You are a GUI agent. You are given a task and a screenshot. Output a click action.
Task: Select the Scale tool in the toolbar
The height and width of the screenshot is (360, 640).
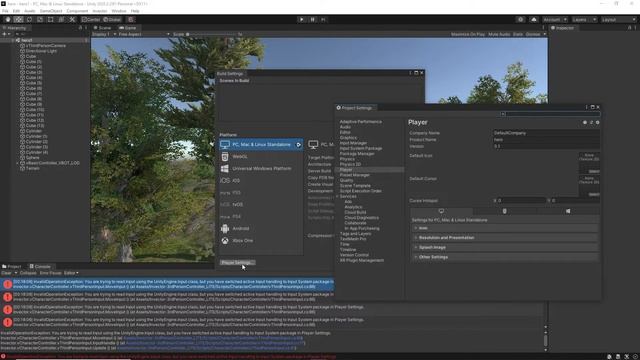[x=40, y=20]
